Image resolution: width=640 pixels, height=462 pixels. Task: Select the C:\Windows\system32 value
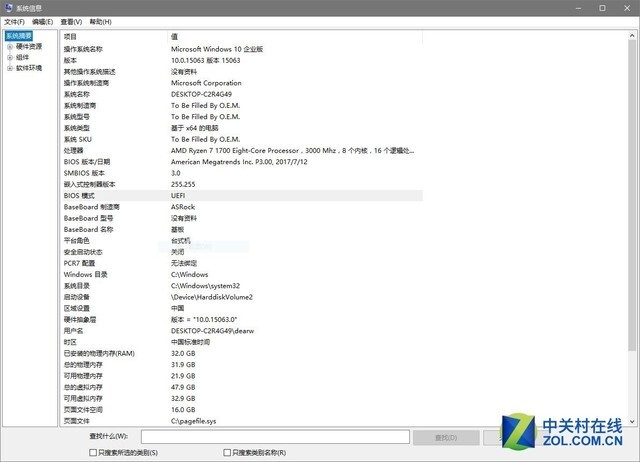[205, 286]
